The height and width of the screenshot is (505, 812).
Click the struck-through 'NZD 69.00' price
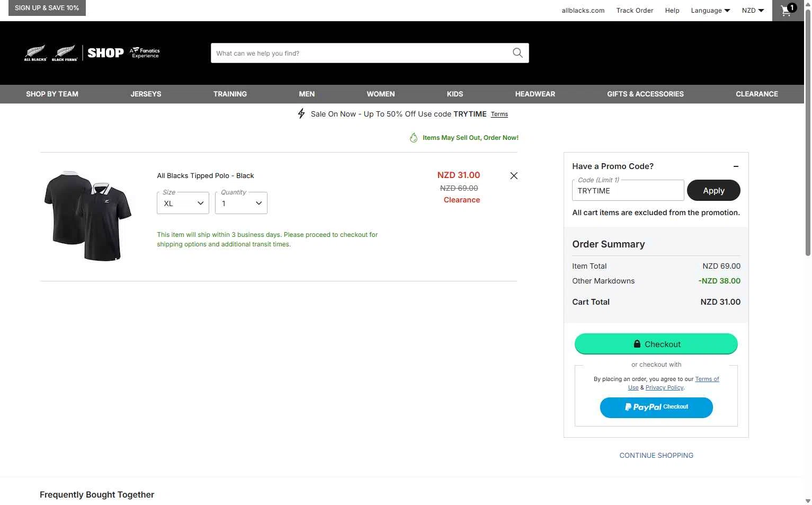tap(459, 188)
